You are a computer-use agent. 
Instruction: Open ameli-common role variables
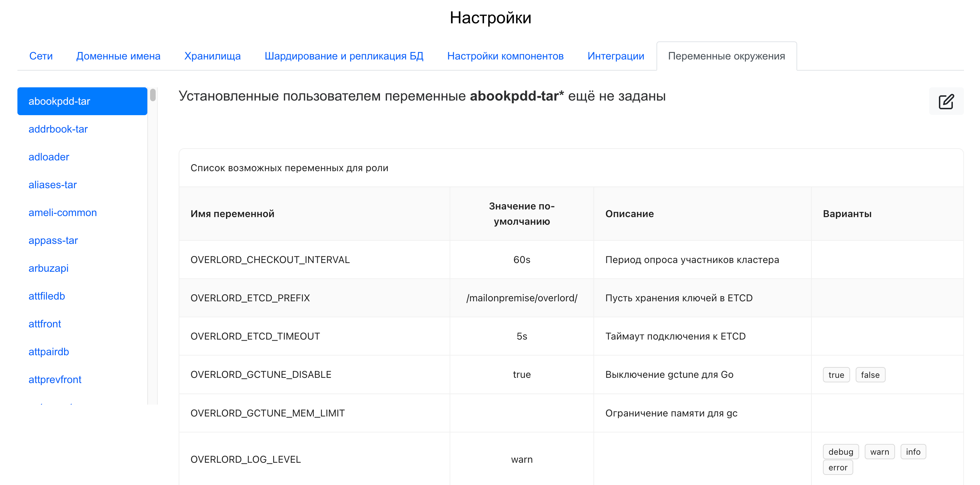point(63,213)
